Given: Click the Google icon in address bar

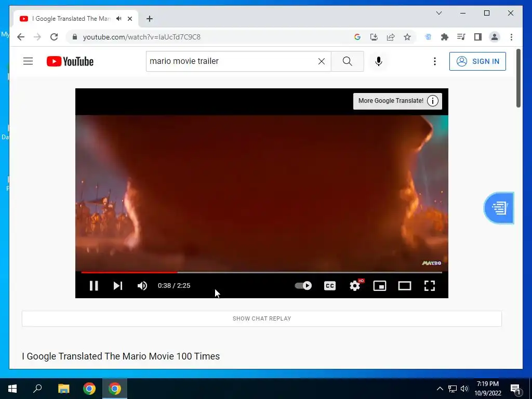Looking at the screenshot, I should coord(357,37).
